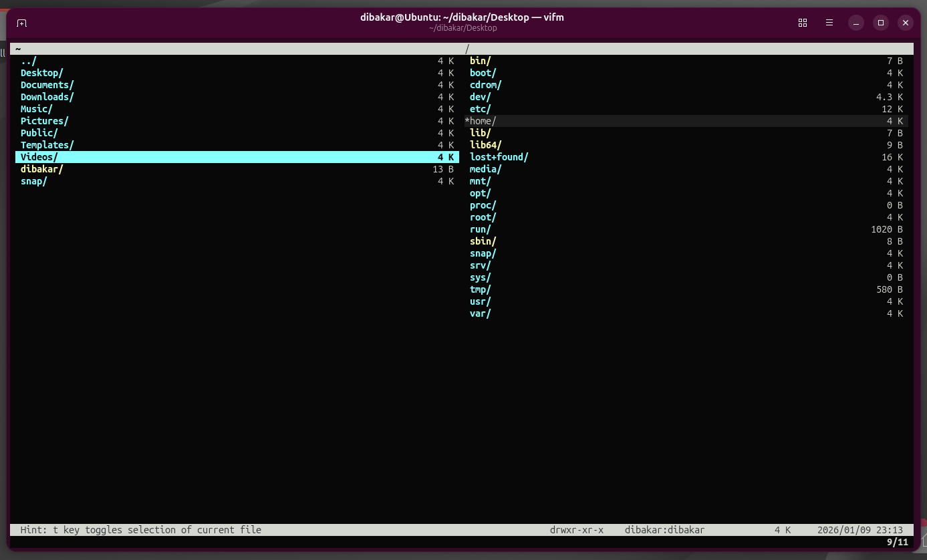Maximize the terminal window
Screen dimensions: 927x560
[x=881, y=23]
